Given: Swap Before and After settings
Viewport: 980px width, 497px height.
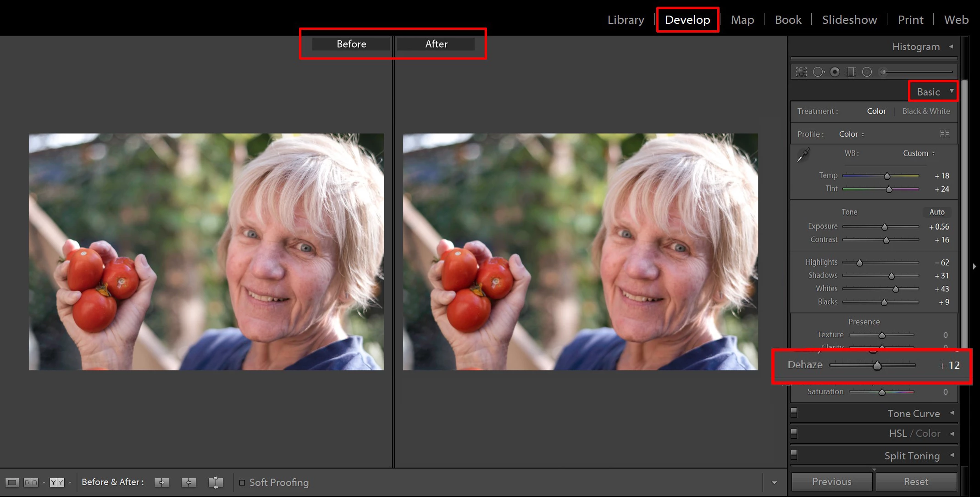Looking at the screenshot, I should [216, 482].
